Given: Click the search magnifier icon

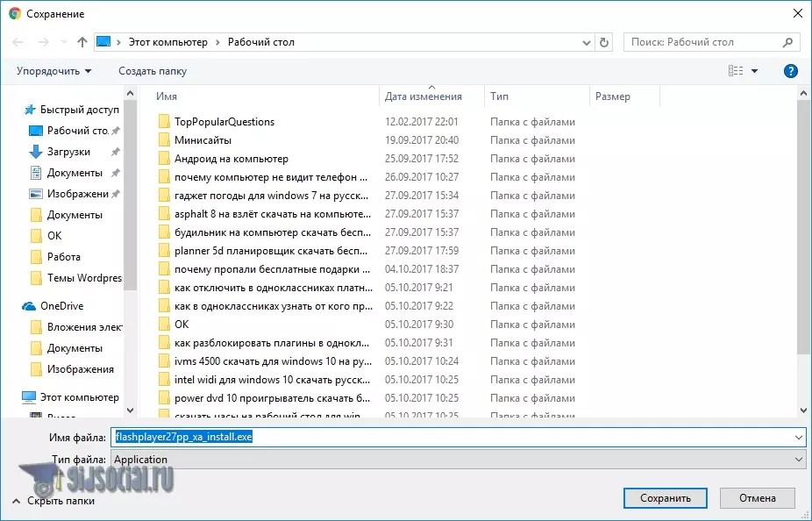Looking at the screenshot, I should (787, 42).
